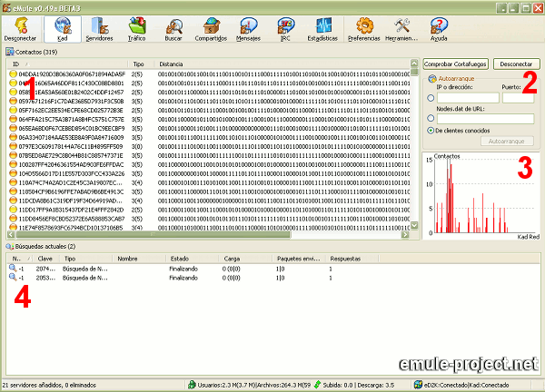Screen dimensions: 545x392
Task: Sort contacts by Tipo column header
Action: tap(139, 64)
